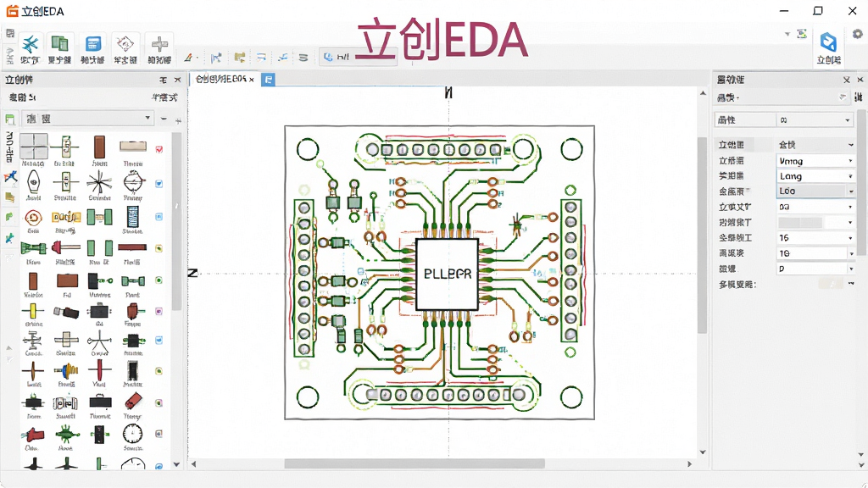Click the blue tab icon beside the document tab
This screenshot has width=868, height=488.
269,80
